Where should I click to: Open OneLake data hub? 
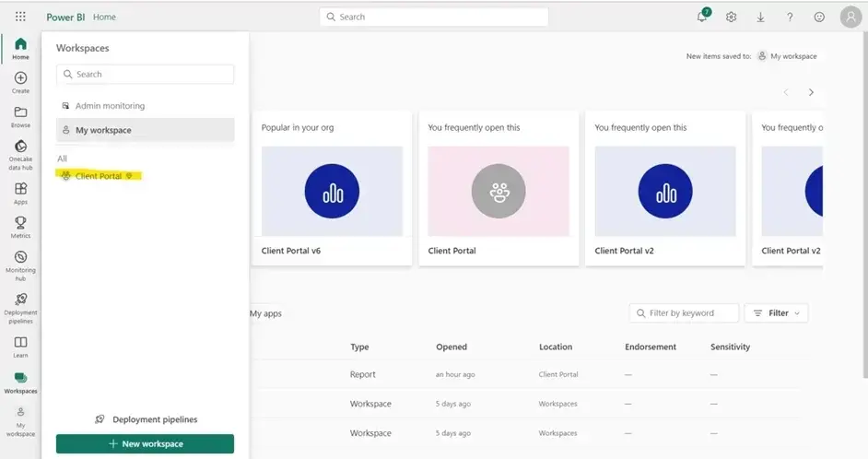[x=20, y=155]
